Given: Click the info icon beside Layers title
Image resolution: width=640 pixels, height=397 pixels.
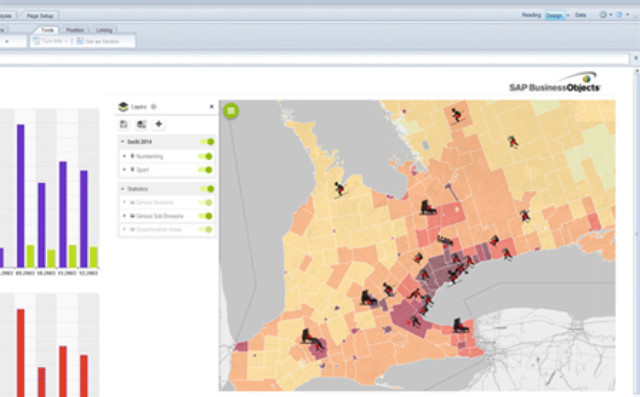Looking at the screenshot, I should pos(153,107).
